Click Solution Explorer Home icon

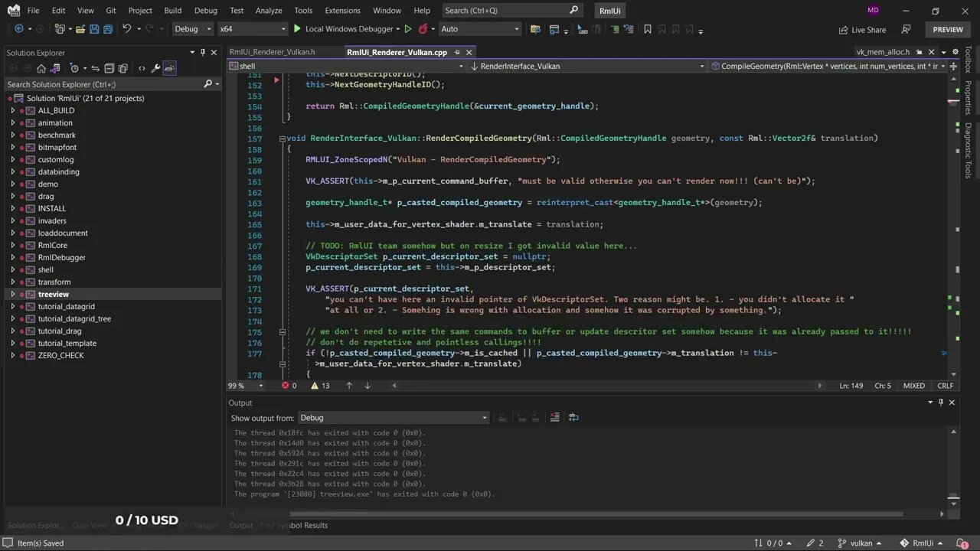41,68
